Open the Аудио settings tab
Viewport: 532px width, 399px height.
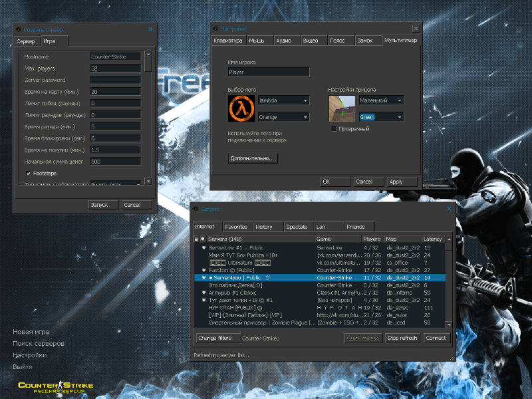tap(287, 41)
